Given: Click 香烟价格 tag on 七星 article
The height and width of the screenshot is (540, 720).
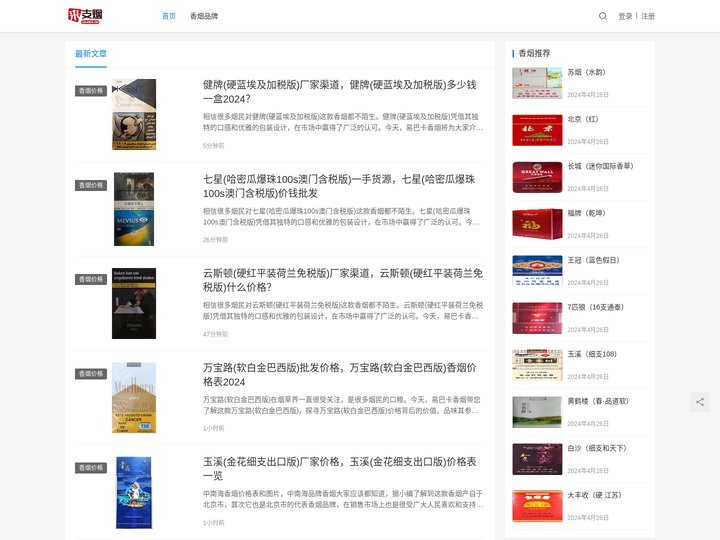Looking at the screenshot, I should coord(91,185).
